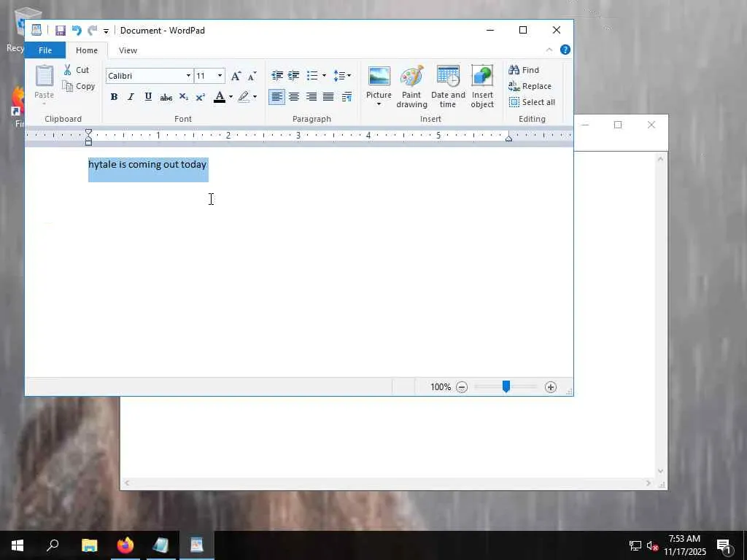This screenshot has height=560, width=747.
Task: Decrease the paragraph indent
Action: (276, 75)
